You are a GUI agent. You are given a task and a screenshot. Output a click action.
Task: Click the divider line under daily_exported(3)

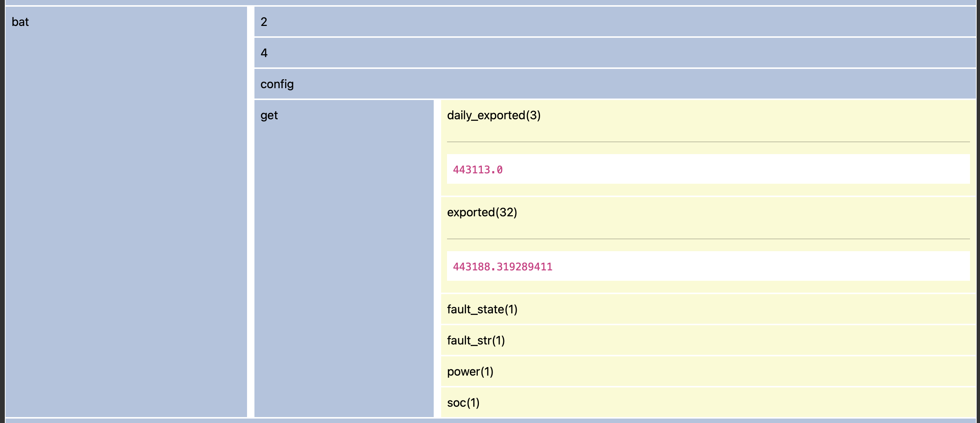click(x=708, y=142)
